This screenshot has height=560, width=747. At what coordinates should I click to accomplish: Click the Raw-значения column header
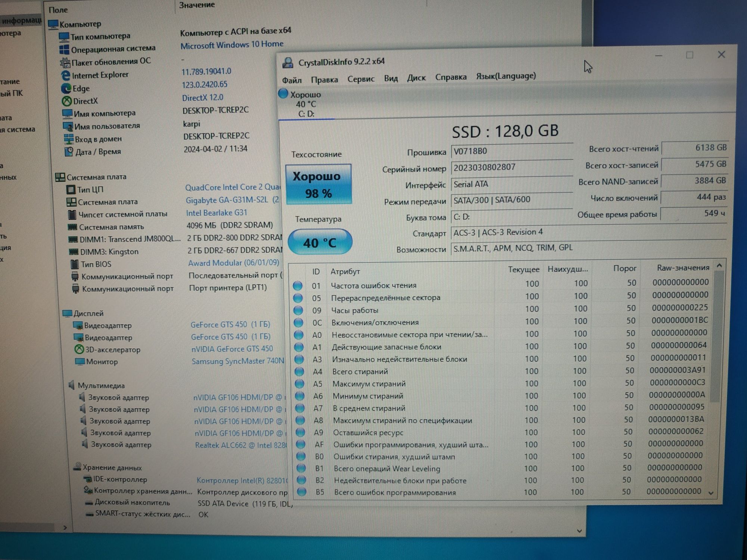point(683,268)
